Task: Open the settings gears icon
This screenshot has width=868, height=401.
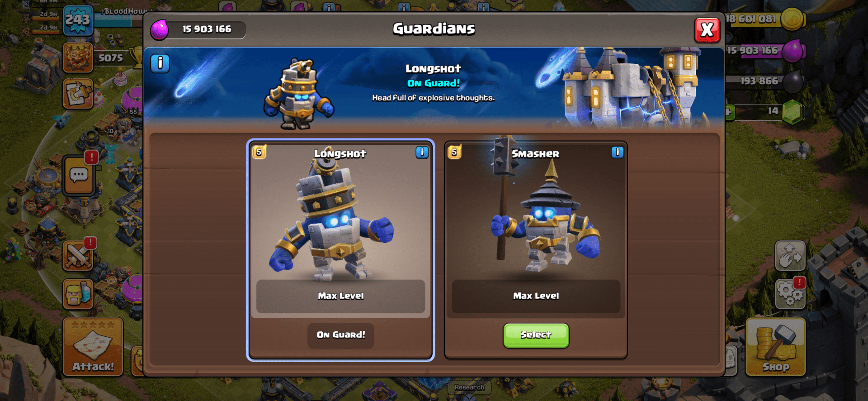Action: pyautogui.click(x=790, y=294)
